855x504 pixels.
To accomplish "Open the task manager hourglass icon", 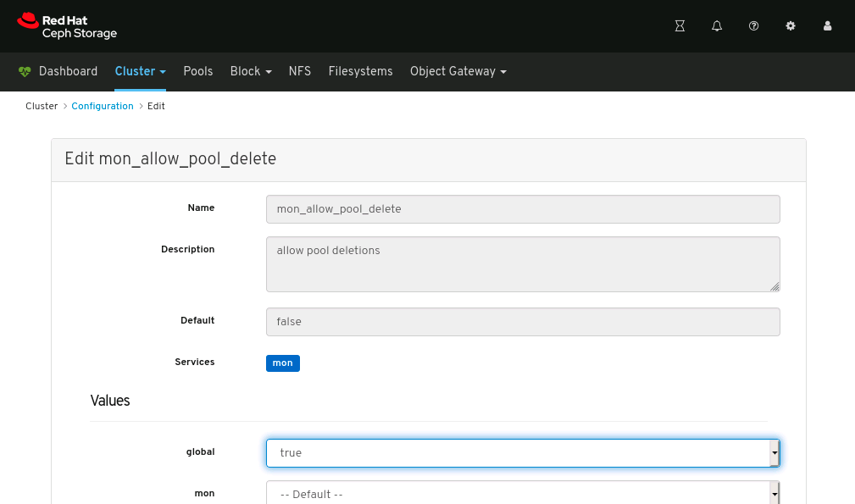I will (680, 25).
